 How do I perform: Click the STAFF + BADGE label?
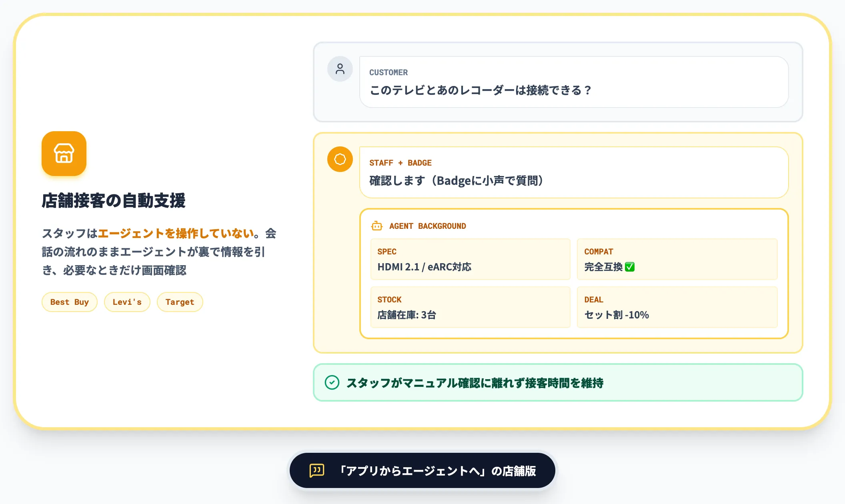[400, 163]
